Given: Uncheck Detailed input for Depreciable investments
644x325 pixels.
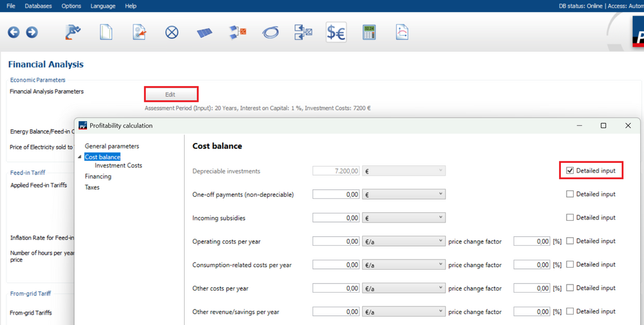Looking at the screenshot, I should [x=570, y=171].
